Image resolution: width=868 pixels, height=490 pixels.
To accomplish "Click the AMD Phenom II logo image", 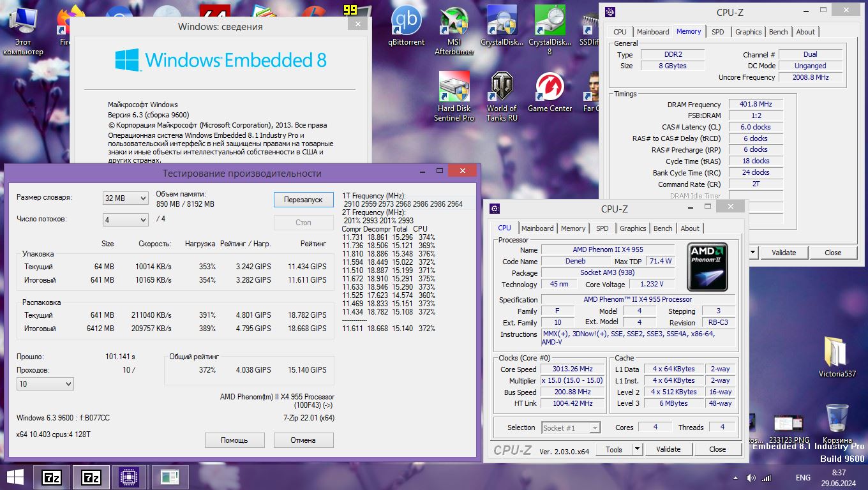I will tap(707, 267).
